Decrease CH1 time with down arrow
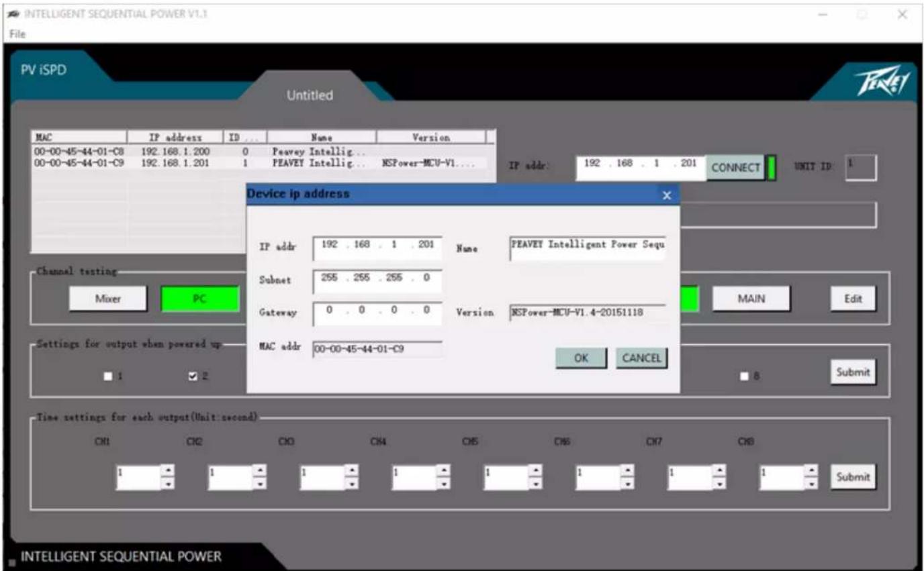 coord(169,484)
